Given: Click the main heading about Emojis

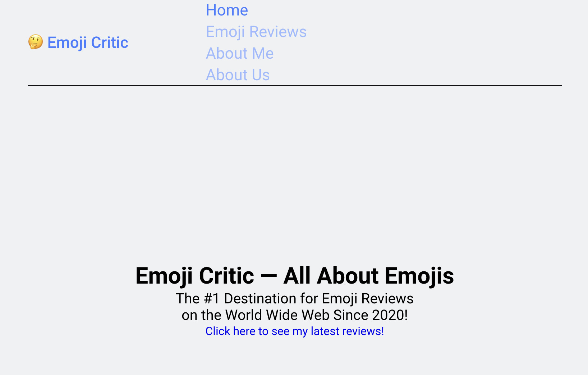Looking at the screenshot, I should pos(294,276).
